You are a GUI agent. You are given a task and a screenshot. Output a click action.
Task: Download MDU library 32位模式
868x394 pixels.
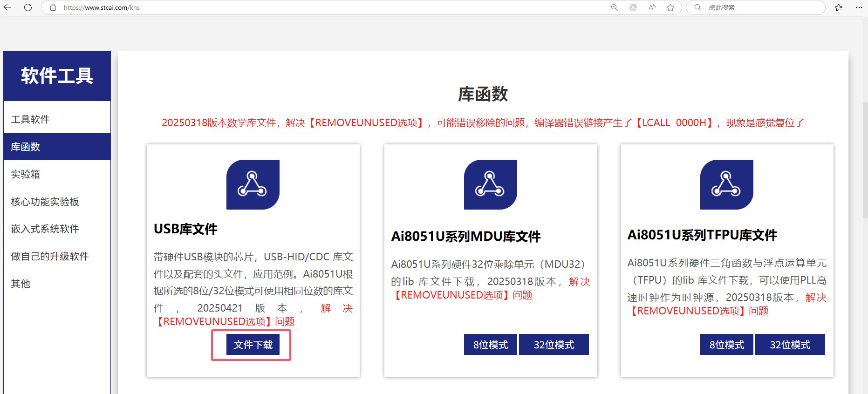pyautogui.click(x=554, y=345)
